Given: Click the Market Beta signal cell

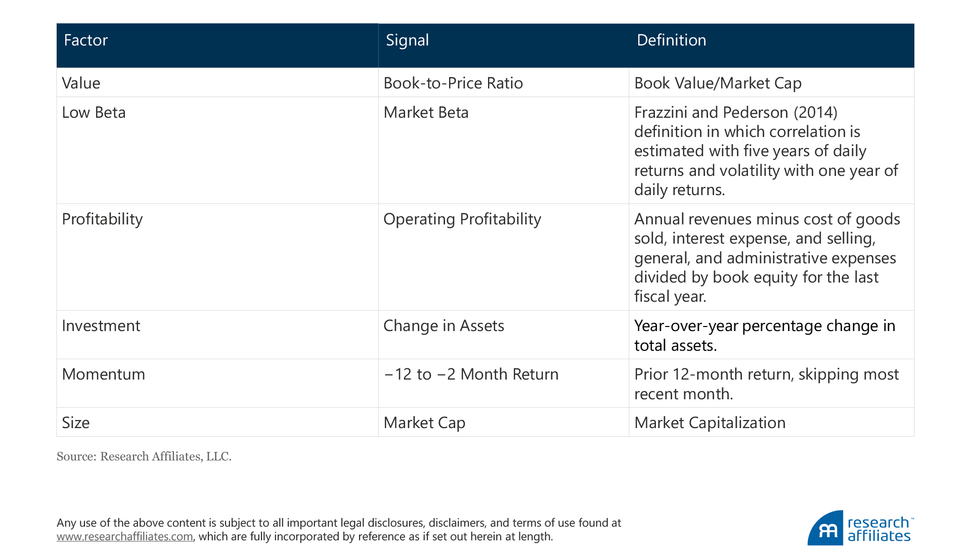Looking at the screenshot, I should 426,112.
